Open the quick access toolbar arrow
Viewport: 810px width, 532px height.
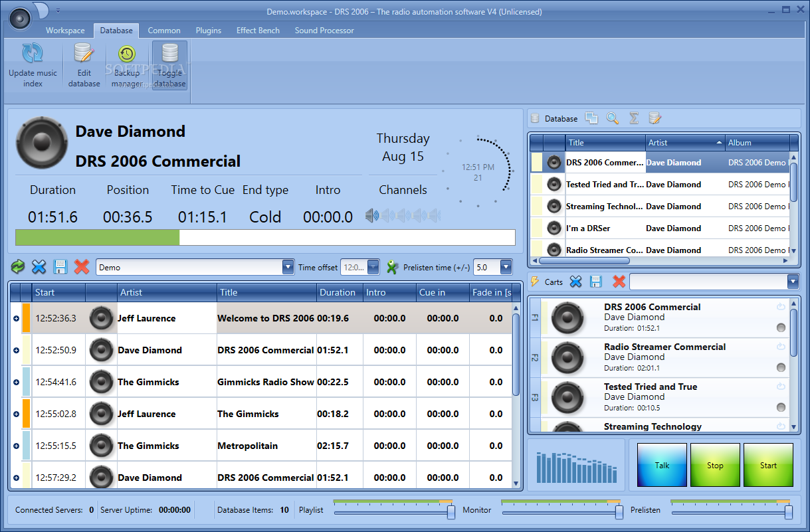tap(58, 11)
